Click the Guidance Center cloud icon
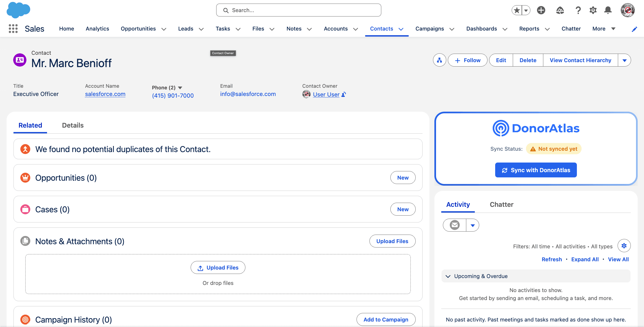This screenshot has width=644, height=327. click(x=560, y=10)
